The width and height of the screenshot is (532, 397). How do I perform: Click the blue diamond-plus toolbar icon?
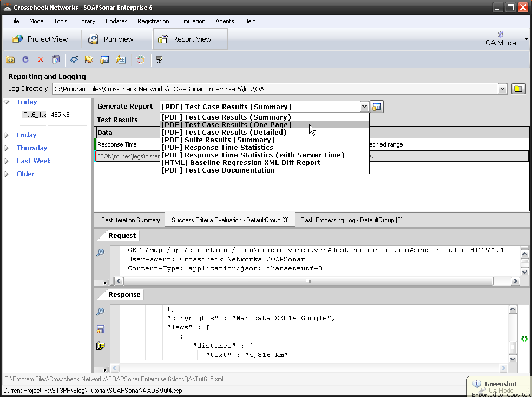coord(74,59)
